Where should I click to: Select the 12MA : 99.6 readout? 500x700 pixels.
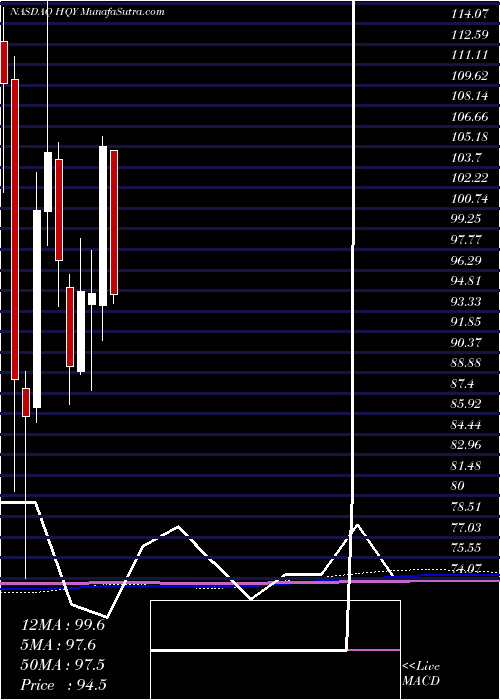coord(63,625)
